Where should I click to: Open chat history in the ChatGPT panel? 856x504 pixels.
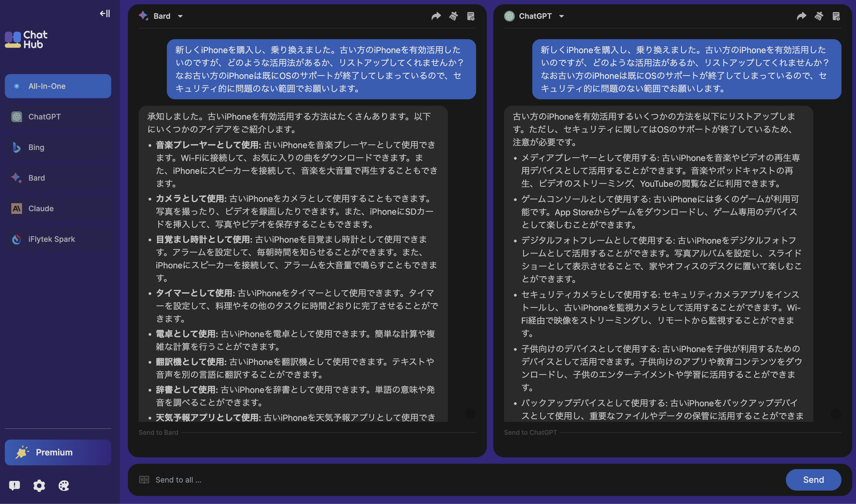click(837, 16)
